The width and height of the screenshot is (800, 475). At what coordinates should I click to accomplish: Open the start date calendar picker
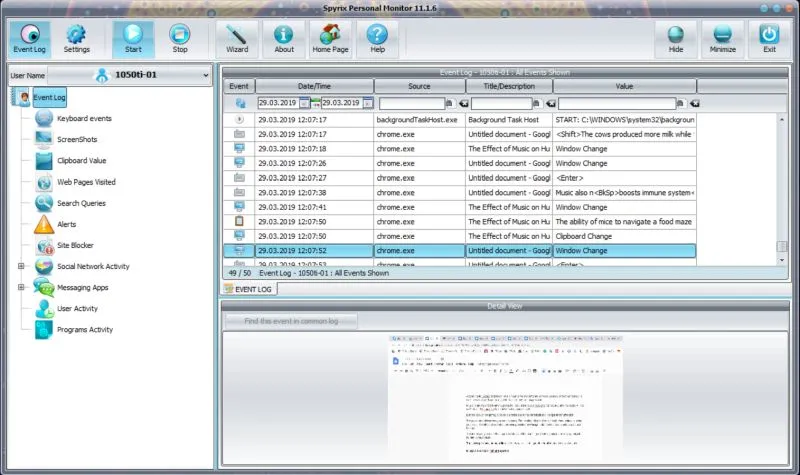pos(305,103)
